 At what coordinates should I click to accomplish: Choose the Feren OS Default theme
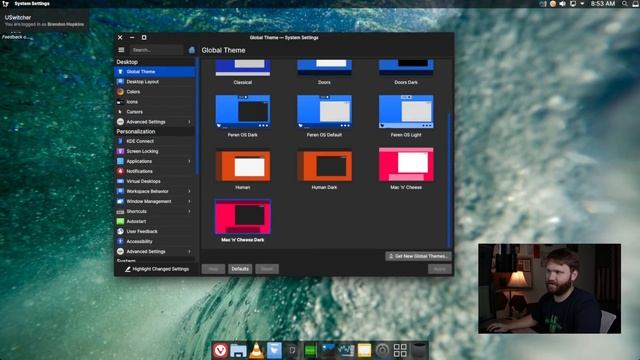(x=324, y=112)
